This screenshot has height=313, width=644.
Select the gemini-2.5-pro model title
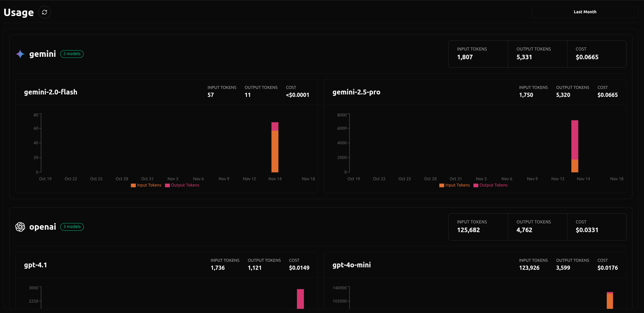[356, 92]
